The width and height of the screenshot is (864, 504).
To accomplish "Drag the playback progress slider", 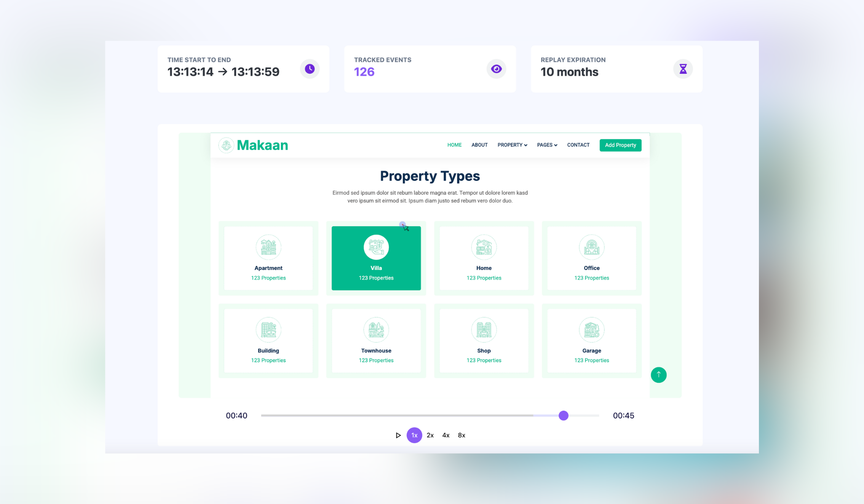I will point(564,415).
